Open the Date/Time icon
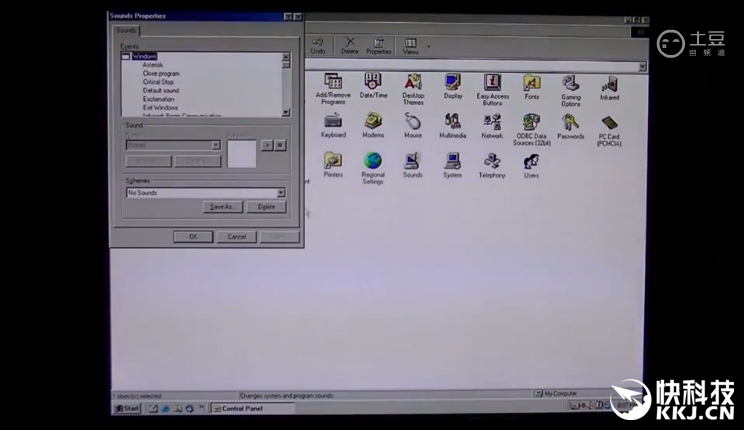Viewport: 744px width, 430px height. [x=373, y=83]
